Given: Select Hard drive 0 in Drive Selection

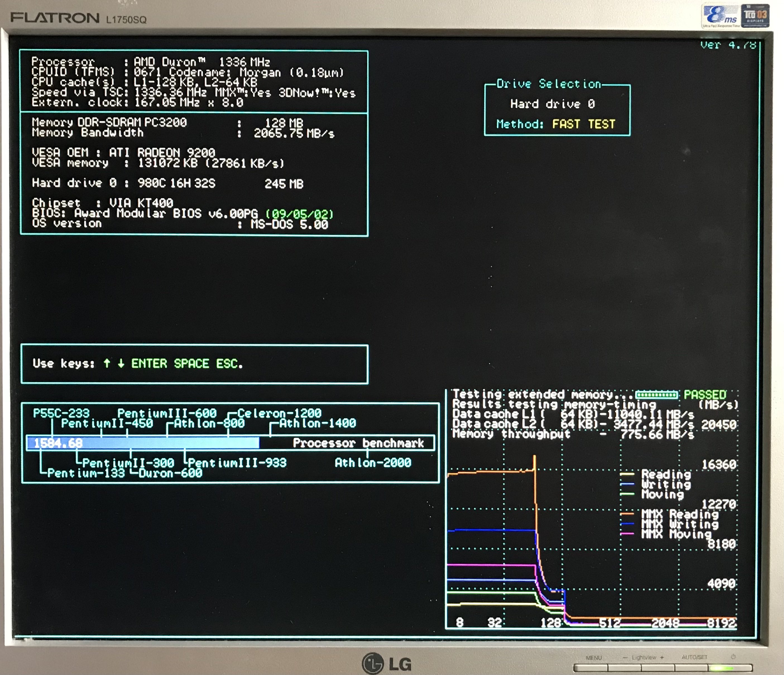Looking at the screenshot, I should click(x=552, y=104).
